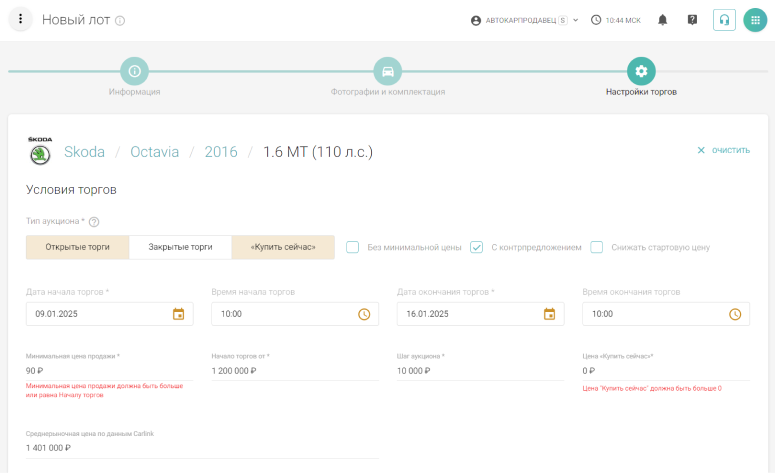This screenshot has height=473, width=775.
Task: Open clock picker for auction end time
Action: pyautogui.click(x=735, y=314)
